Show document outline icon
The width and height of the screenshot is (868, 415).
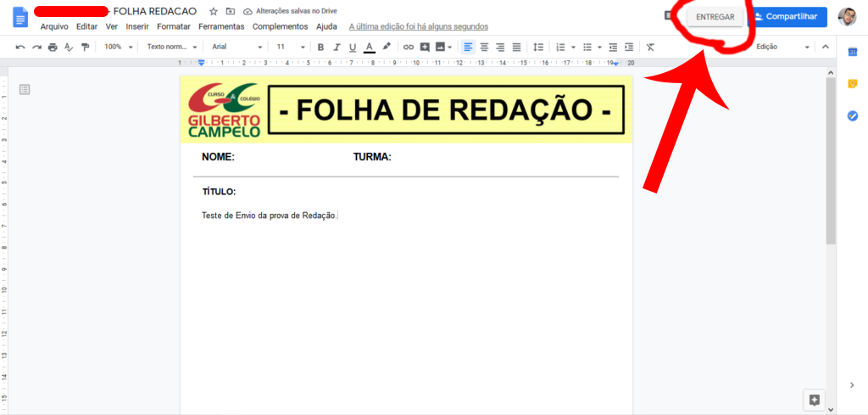click(25, 89)
